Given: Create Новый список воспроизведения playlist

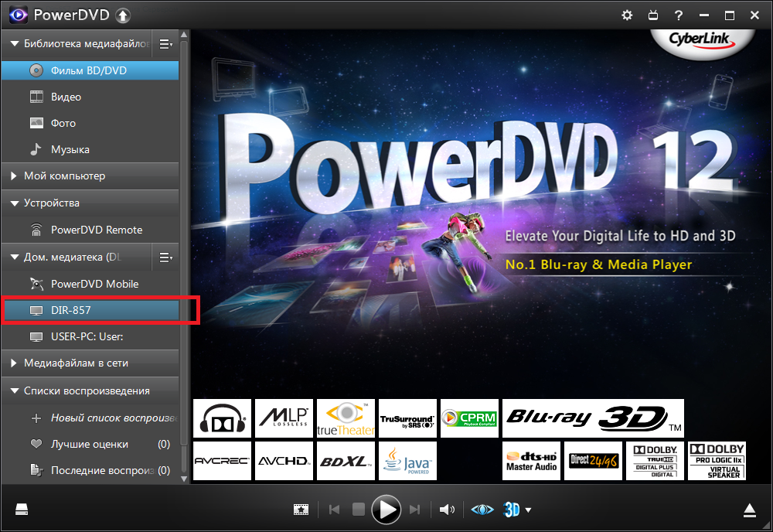Looking at the screenshot, I should [x=100, y=418].
